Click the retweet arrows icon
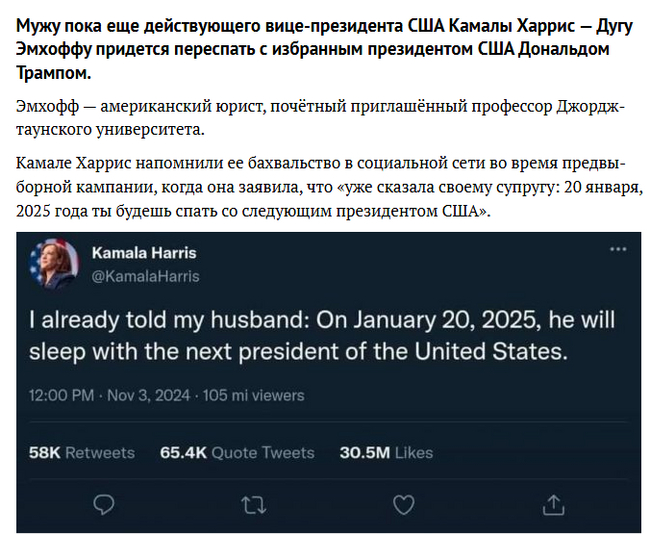The width and height of the screenshot is (650, 534). [254, 503]
